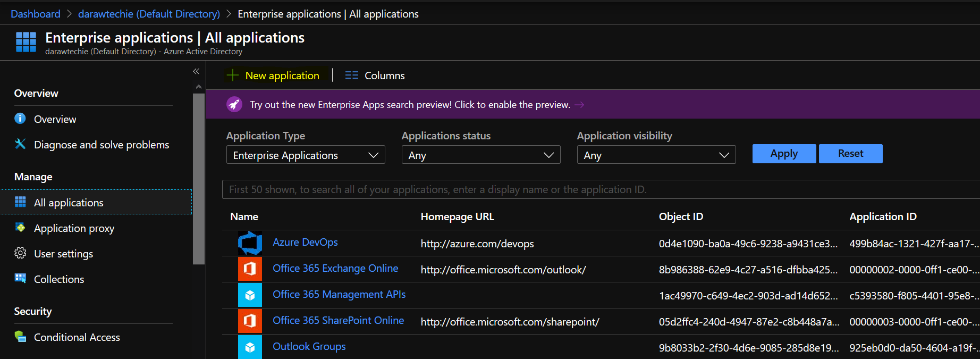
Task: Click the rocket preview icon in banner
Action: click(234, 105)
